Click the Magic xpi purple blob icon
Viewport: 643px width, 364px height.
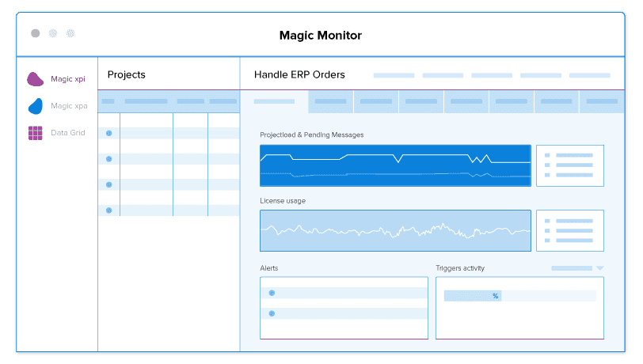tap(36, 79)
